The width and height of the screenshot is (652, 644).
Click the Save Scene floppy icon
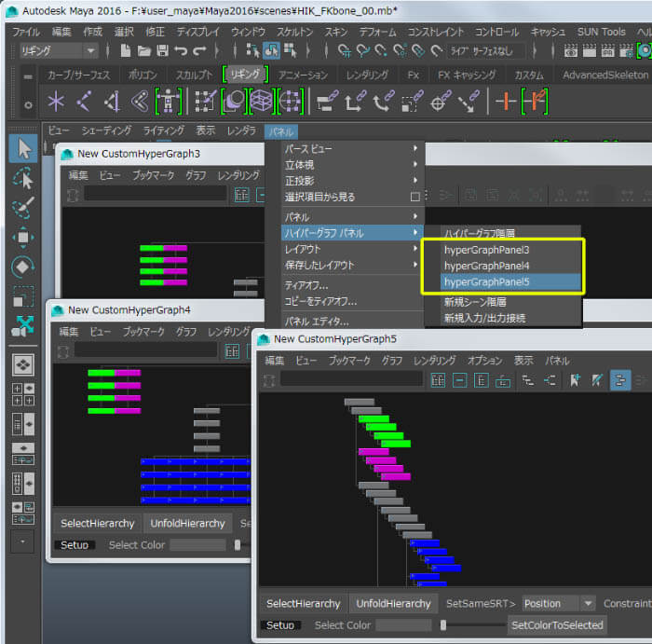click(163, 51)
